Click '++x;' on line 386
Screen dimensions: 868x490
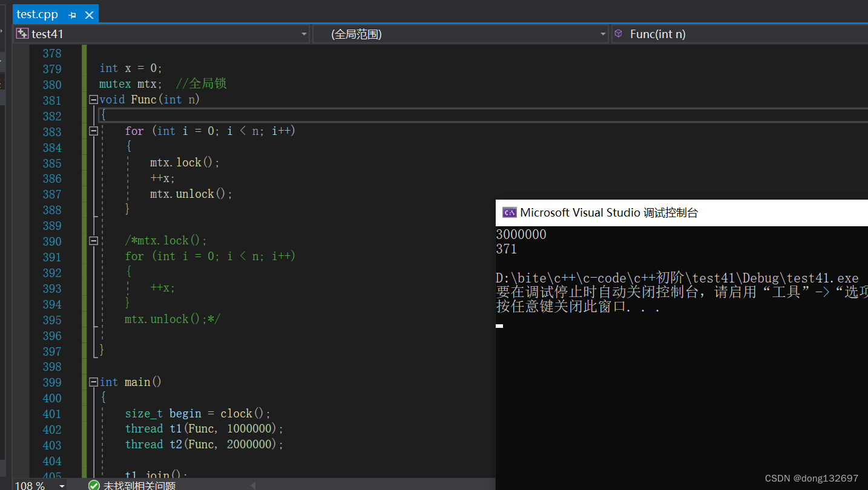(x=163, y=178)
